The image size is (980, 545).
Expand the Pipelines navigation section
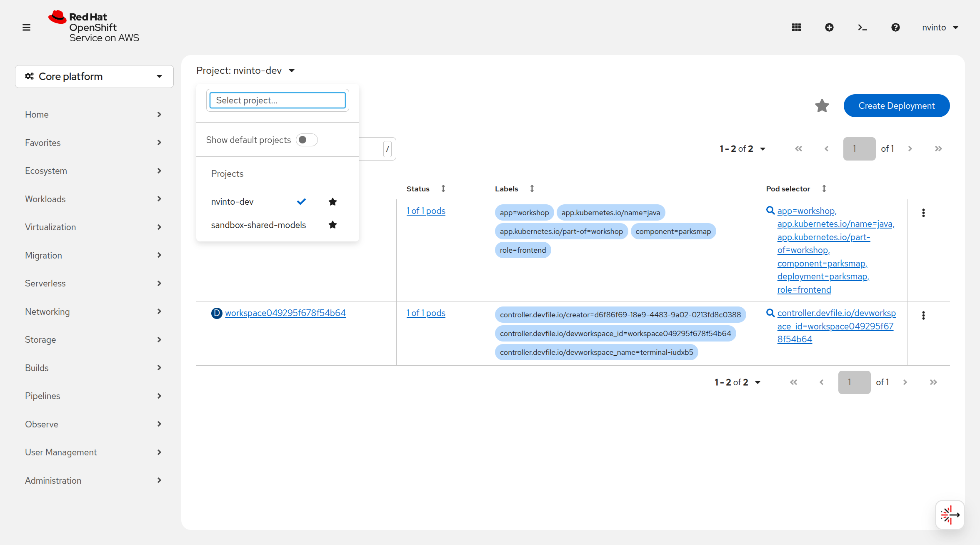(94, 396)
